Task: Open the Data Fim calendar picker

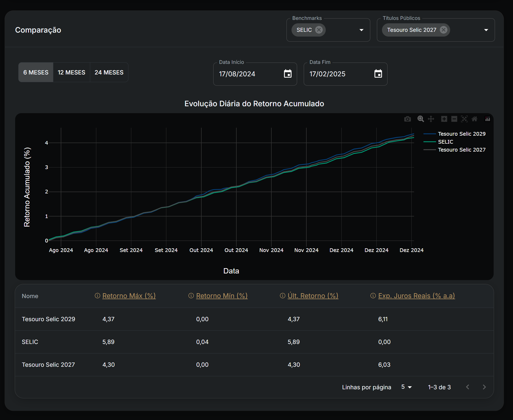Action: [x=378, y=74]
